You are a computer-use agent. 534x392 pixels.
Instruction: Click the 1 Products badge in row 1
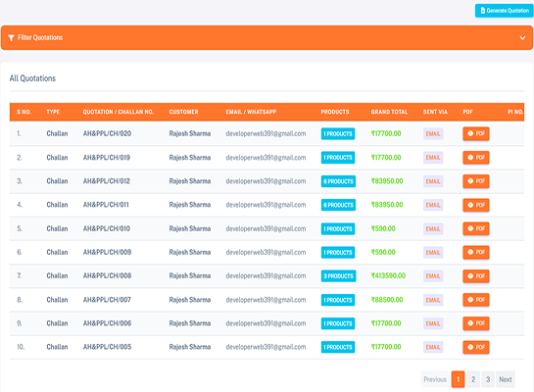338,134
